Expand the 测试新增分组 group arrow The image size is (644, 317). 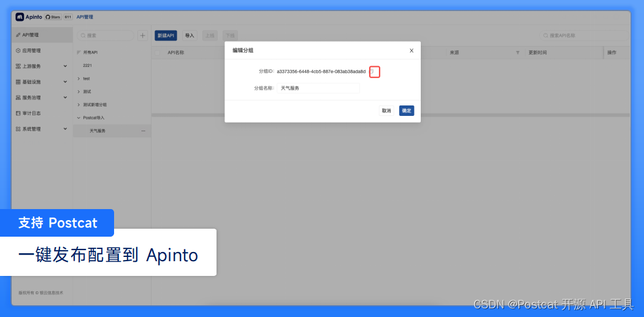tap(79, 105)
